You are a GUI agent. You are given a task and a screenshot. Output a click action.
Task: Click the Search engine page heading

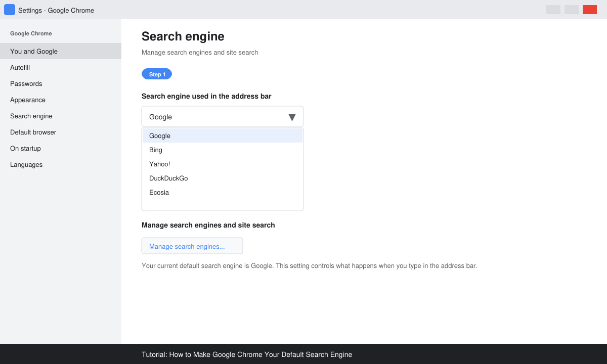pos(183,36)
